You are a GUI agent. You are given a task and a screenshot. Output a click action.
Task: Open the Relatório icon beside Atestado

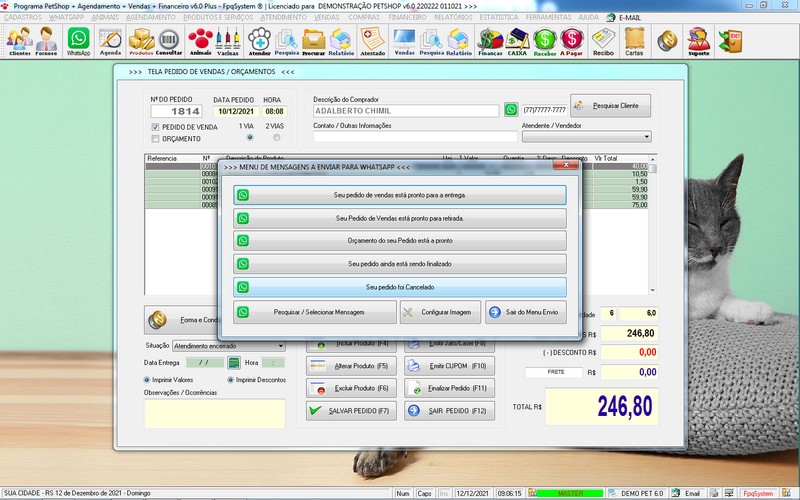pos(341,41)
